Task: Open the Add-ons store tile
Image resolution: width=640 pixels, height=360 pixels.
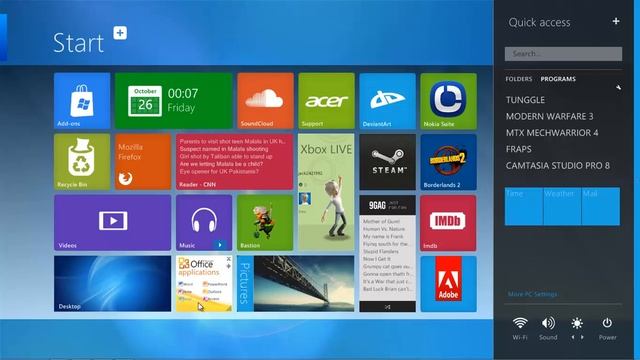Action: [x=82, y=101]
